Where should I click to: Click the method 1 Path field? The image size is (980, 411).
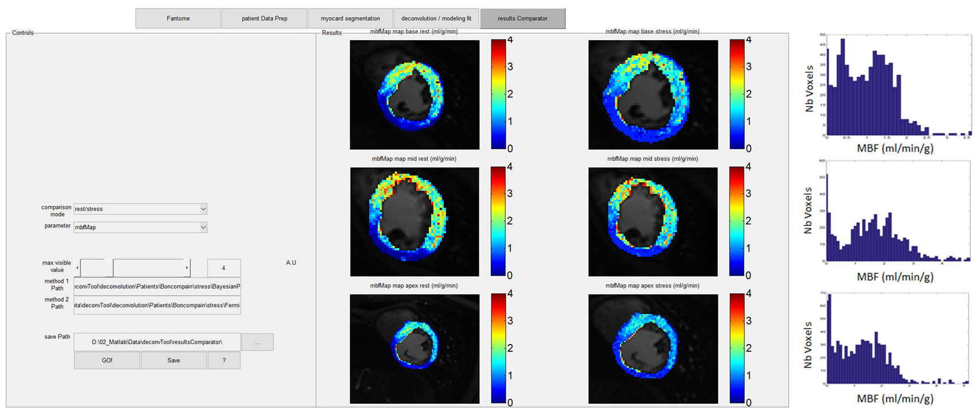[157, 286]
